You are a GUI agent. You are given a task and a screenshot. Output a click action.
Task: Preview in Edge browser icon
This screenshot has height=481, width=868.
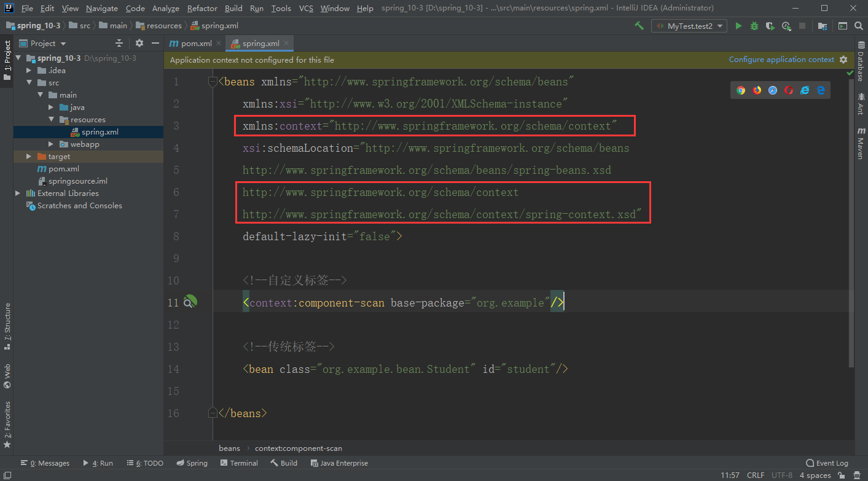pos(821,90)
